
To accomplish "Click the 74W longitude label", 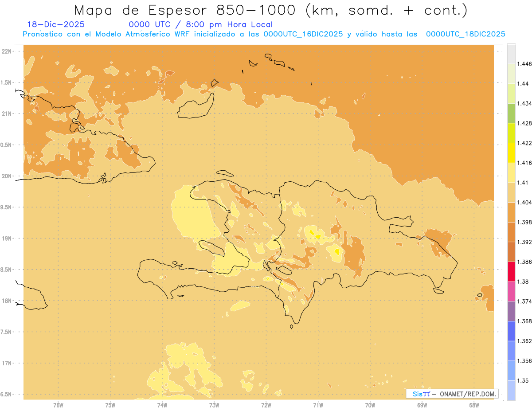I will coord(162,405).
